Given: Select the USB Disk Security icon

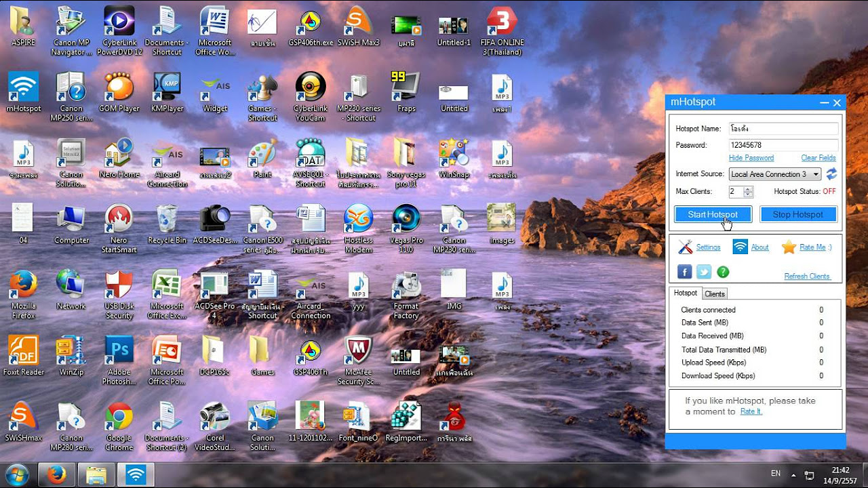Looking at the screenshot, I should pos(119,295).
